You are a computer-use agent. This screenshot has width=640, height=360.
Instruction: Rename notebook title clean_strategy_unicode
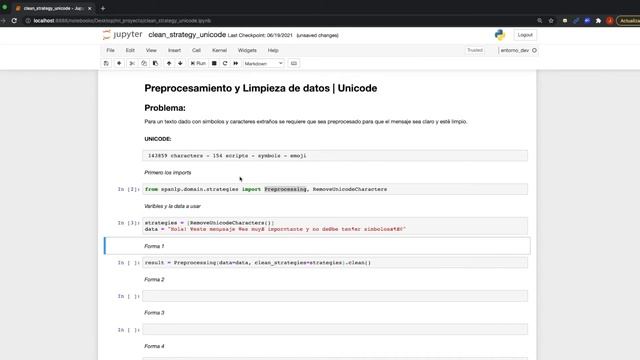coord(187,35)
